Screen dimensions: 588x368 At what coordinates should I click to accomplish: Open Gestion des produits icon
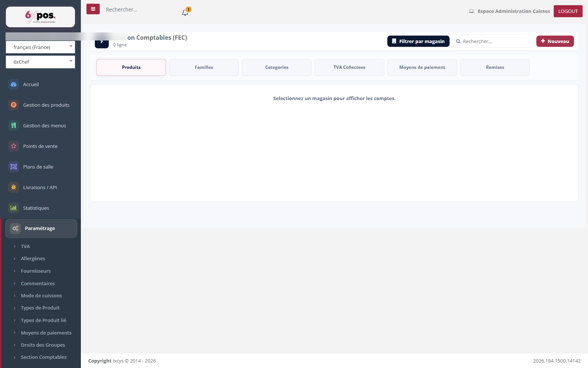[14, 105]
